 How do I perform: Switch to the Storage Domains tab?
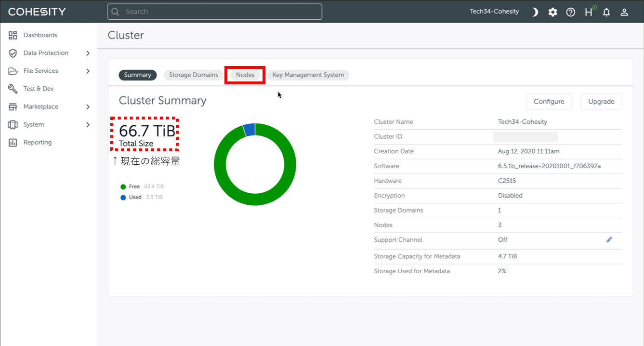point(194,75)
